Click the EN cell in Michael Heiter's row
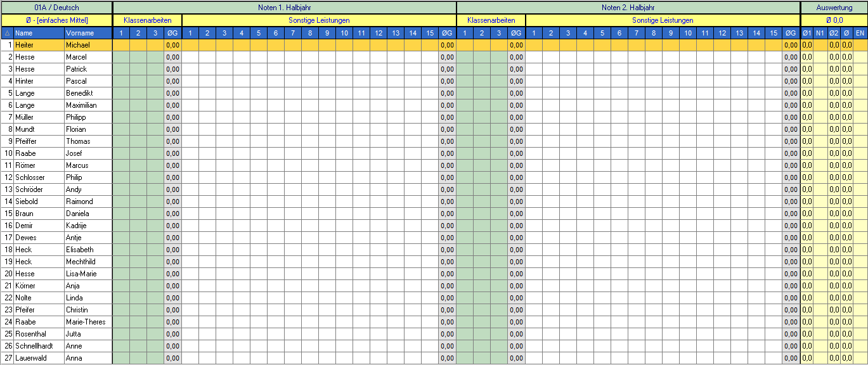Image resolution: width=868 pixels, height=365 pixels. tap(860, 45)
